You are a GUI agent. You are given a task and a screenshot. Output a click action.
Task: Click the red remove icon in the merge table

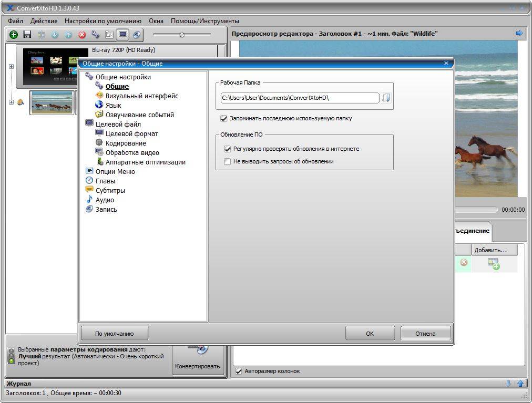tap(464, 262)
